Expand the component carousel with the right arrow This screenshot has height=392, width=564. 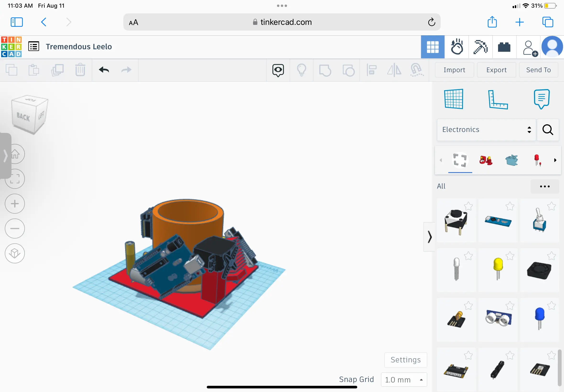555,160
